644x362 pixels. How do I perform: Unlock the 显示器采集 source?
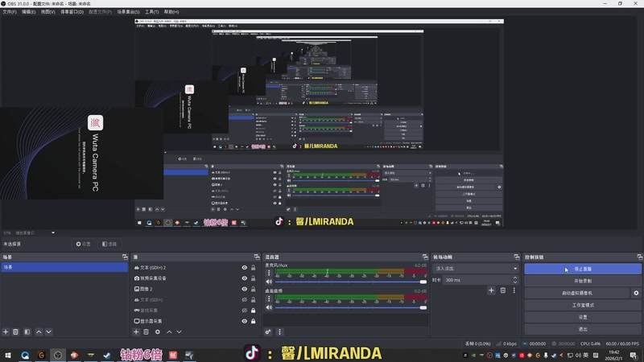[x=254, y=321]
